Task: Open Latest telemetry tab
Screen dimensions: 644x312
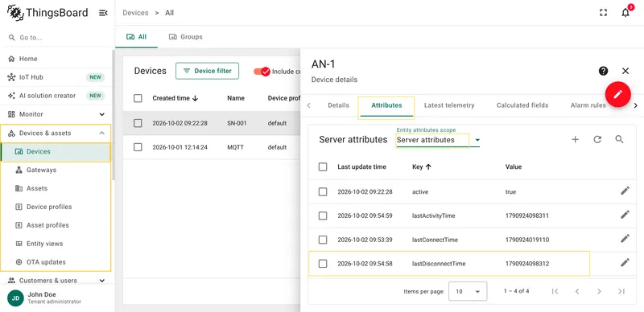Action: click(x=449, y=105)
